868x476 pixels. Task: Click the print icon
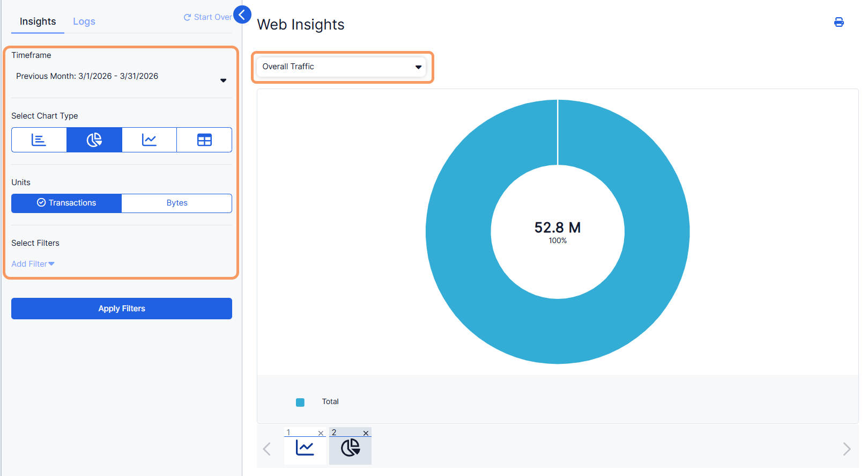[x=839, y=22]
